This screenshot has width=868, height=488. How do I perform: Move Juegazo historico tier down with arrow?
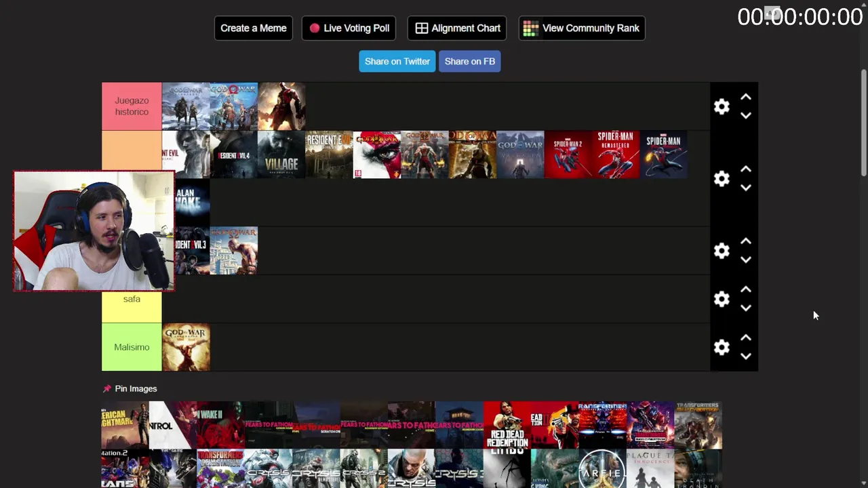(746, 116)
